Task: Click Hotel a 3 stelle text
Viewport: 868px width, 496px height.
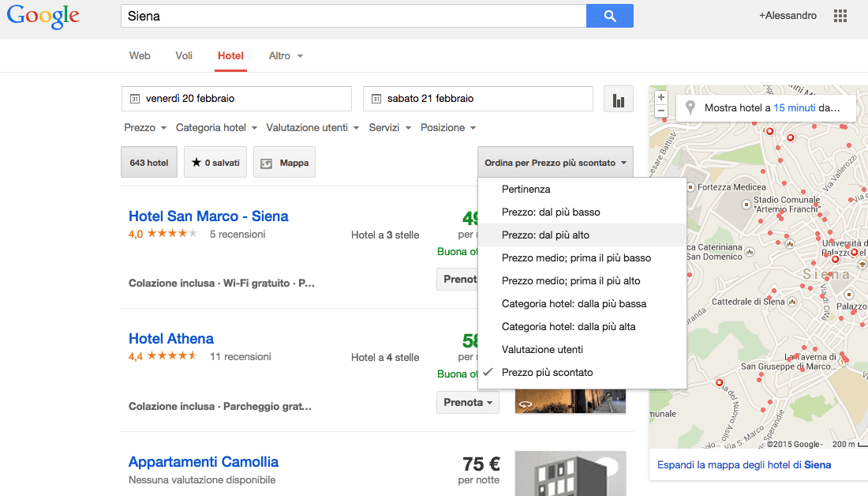Action: 385,235
